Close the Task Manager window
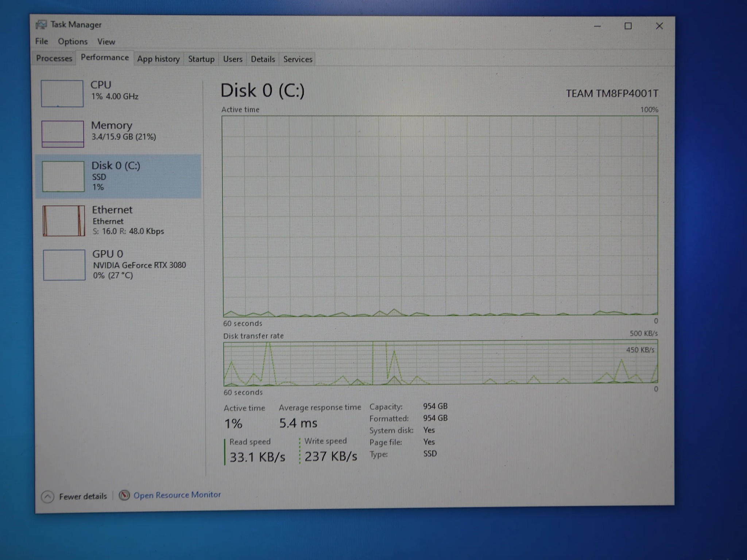 (659, 26)
